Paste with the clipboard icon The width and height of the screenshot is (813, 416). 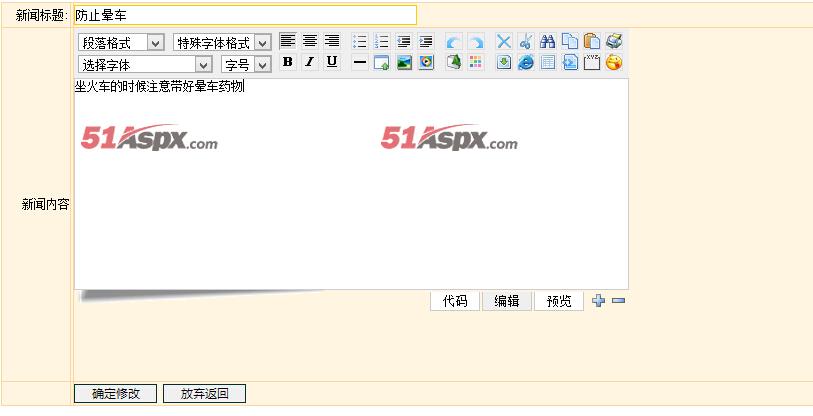coord(592,41)
